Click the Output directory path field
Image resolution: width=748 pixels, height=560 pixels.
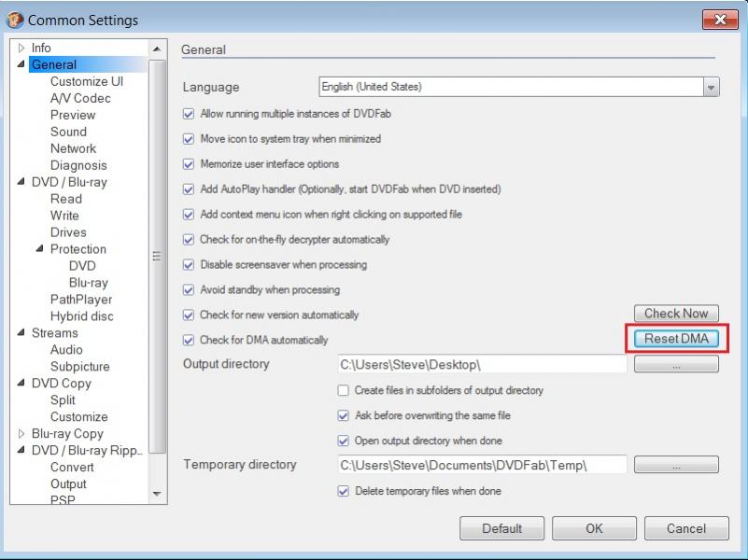pos(482,365)
